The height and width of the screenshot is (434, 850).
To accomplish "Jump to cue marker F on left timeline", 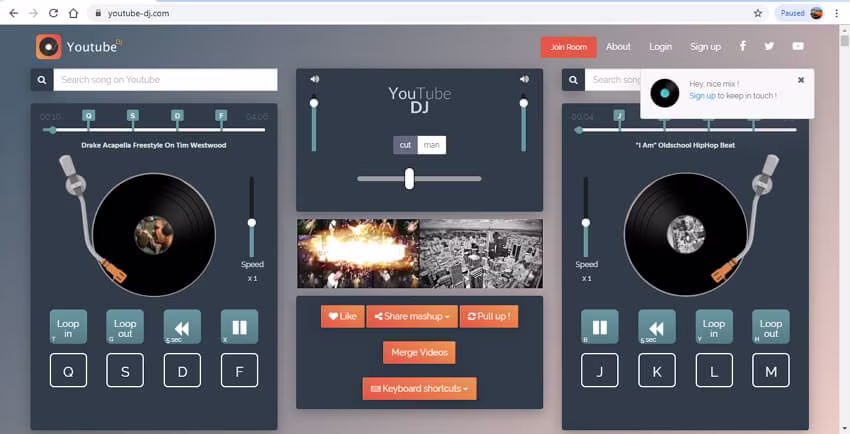I will [x=221, y=115].
